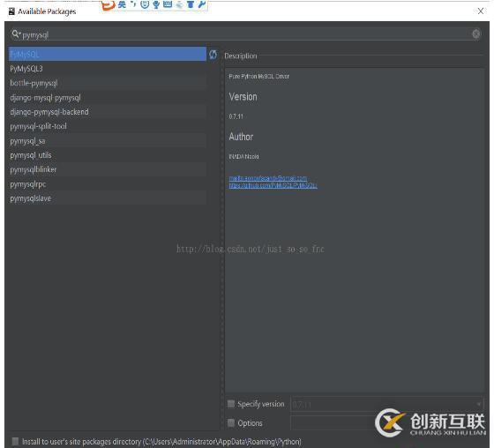Open the author's mailto email link
The height and width of the screenshot is (448, 494).
point(268,178)
